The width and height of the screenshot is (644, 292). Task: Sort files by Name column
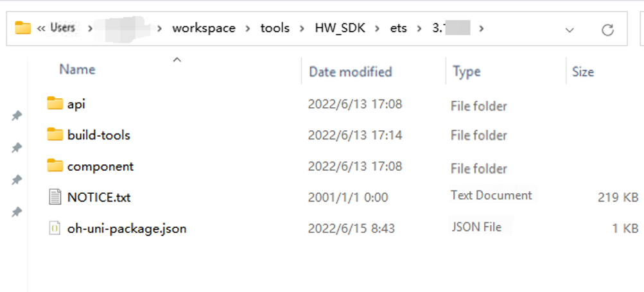[x=77, y=69]
